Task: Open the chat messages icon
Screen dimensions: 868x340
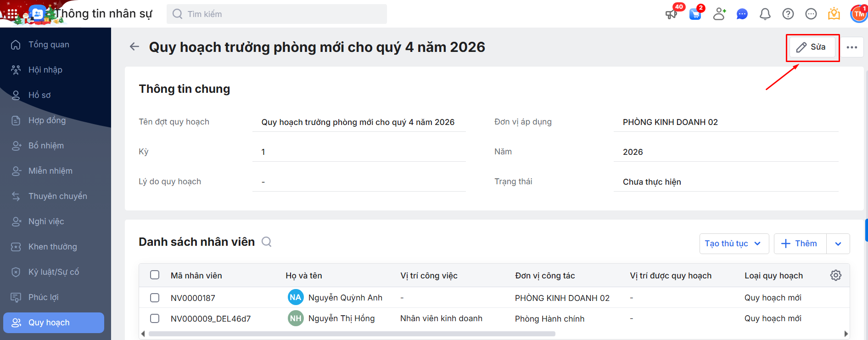Action: (742, 14)
